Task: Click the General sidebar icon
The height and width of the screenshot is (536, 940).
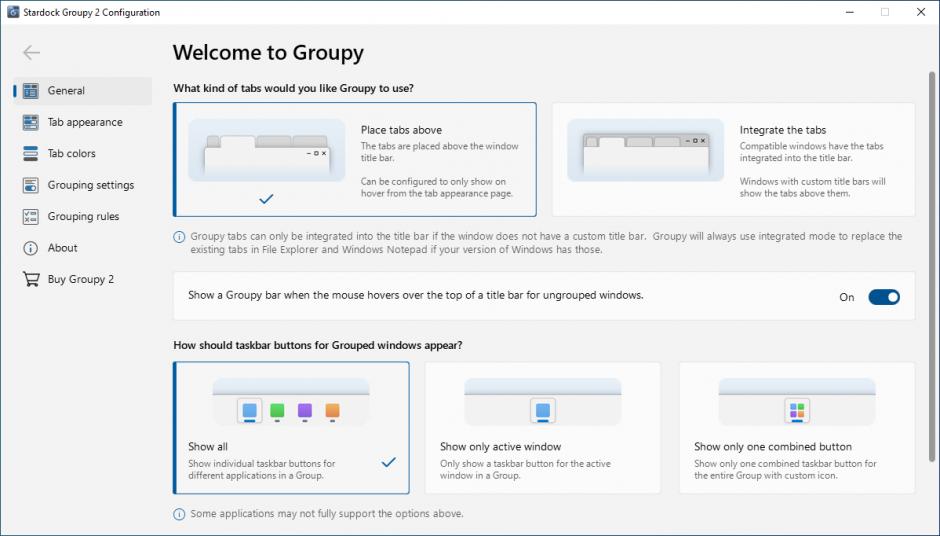Action: point(31,91)
